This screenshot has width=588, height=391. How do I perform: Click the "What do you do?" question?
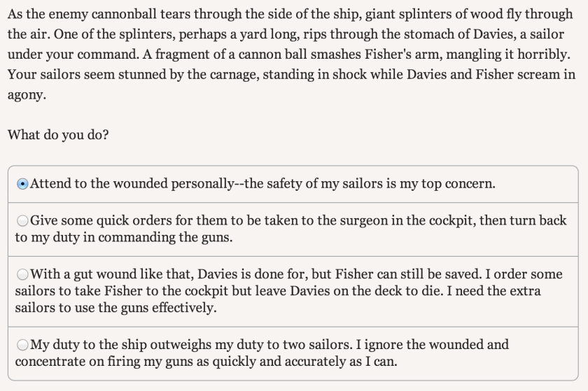[58, 134]
